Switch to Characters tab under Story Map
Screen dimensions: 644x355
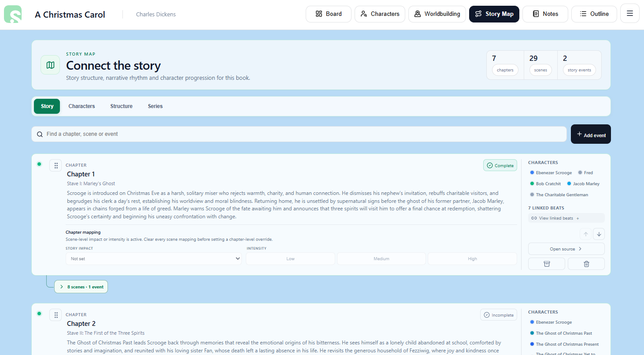81,106
